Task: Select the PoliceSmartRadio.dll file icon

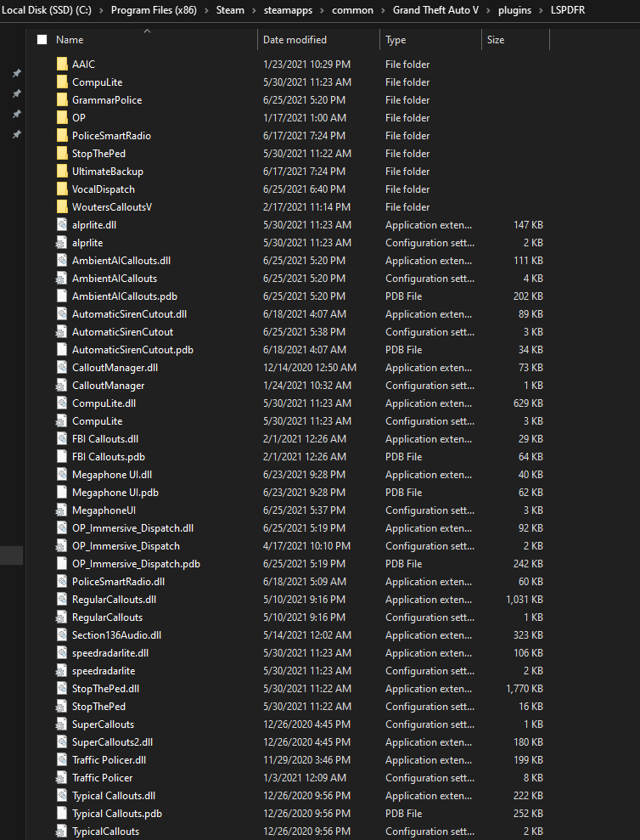Action: 62,582
